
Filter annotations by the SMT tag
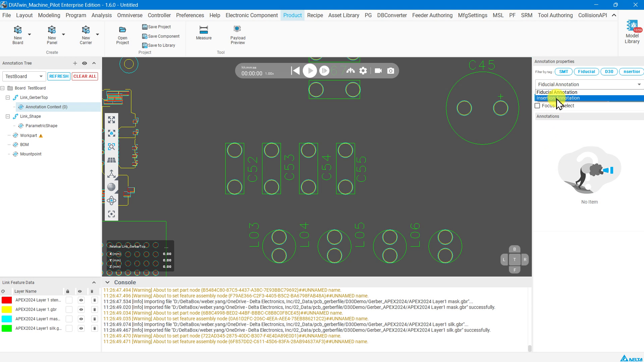(x=563, y=72)
